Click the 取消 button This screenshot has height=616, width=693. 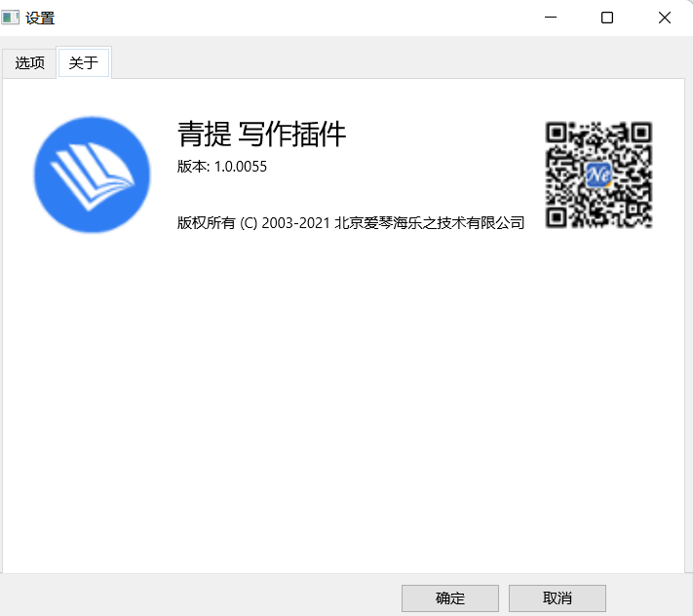coord(557,597)
